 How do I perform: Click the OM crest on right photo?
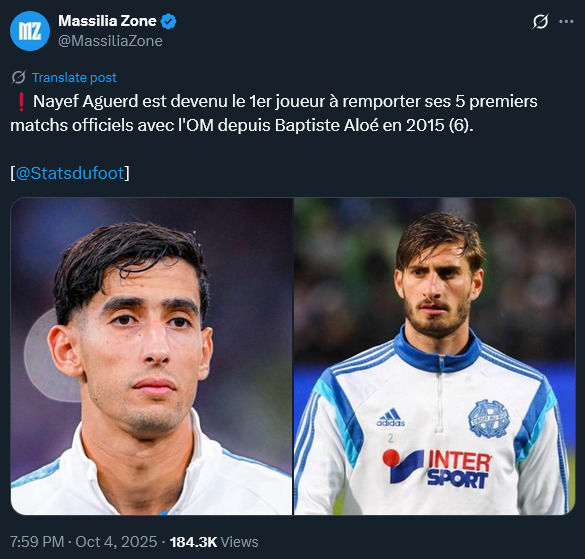[489, 418]
